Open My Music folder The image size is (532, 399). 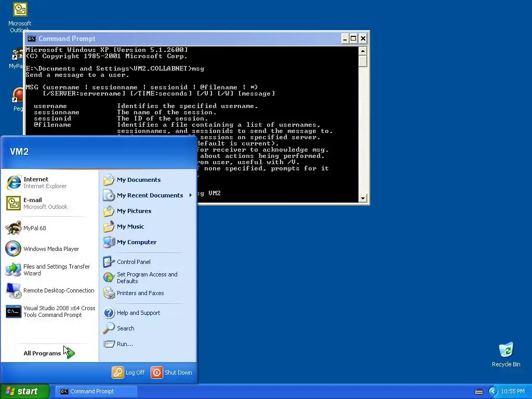(x=148, y=227)
